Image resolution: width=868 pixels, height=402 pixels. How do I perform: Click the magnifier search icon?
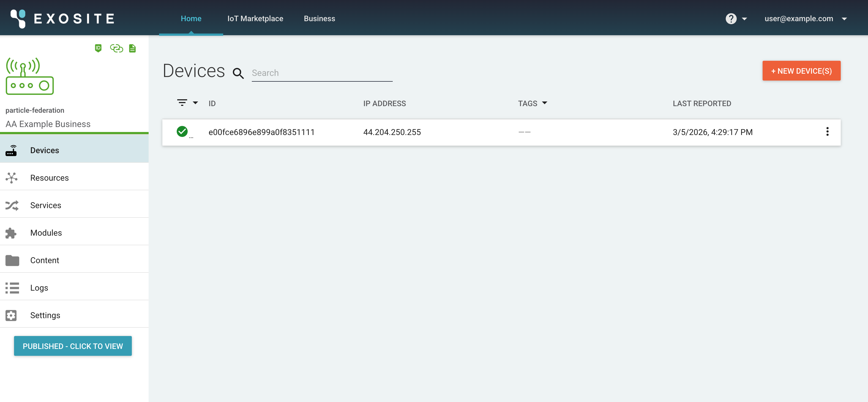[x=238, y=73]
